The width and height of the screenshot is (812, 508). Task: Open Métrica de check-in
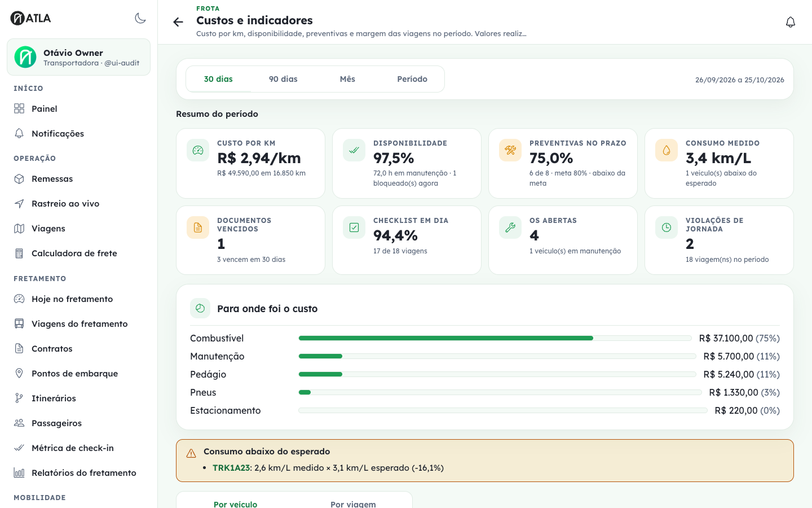tap(78, 448)
